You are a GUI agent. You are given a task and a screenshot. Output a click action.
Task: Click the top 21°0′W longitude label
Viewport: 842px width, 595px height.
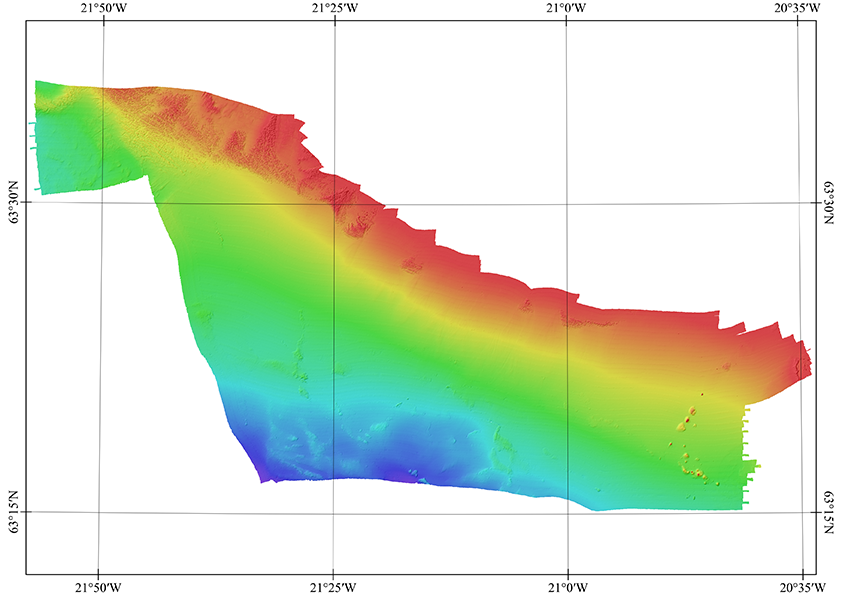pyautogui.click(x=566, y=9)
